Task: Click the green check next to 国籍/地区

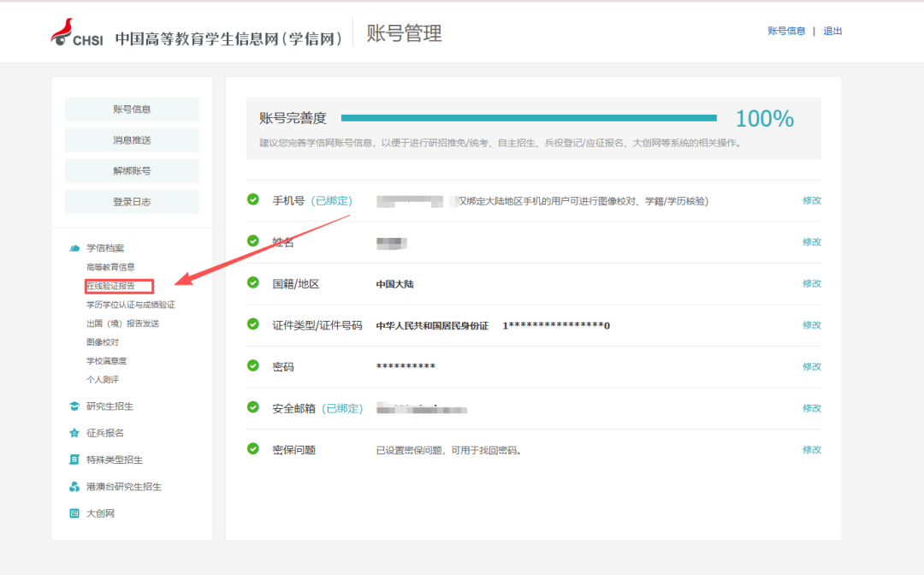Action: tap(252, 282)
